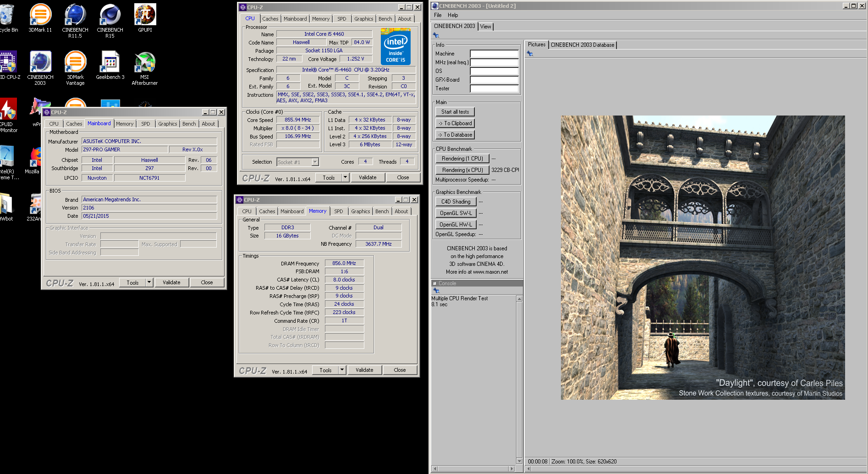The width and height of the screenshot is (868, 474).
Task: Select the Graphics tab in CPU-Z CPU window
Action: pos(363,19)
